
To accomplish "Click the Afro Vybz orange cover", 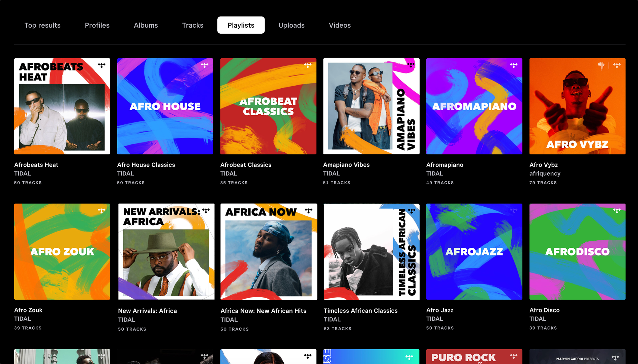I will click(577, 106).
